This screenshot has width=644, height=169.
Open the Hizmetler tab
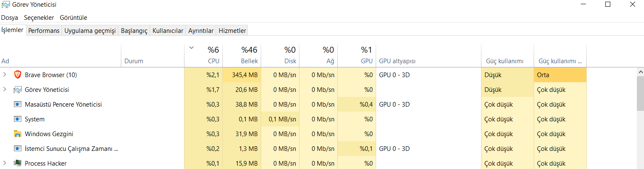coord(232,31)
